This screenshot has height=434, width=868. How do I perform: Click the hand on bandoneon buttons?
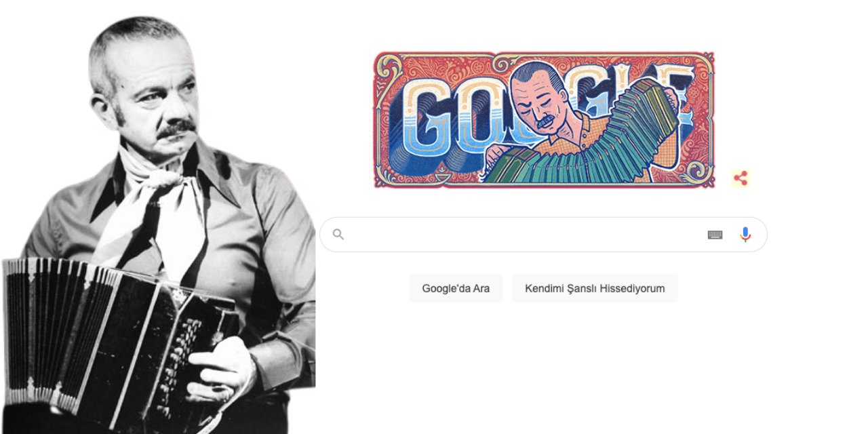220,370
